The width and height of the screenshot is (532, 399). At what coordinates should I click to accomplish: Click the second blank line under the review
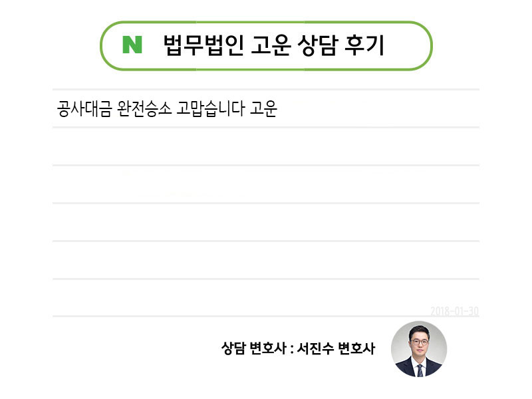pos(266,184)
